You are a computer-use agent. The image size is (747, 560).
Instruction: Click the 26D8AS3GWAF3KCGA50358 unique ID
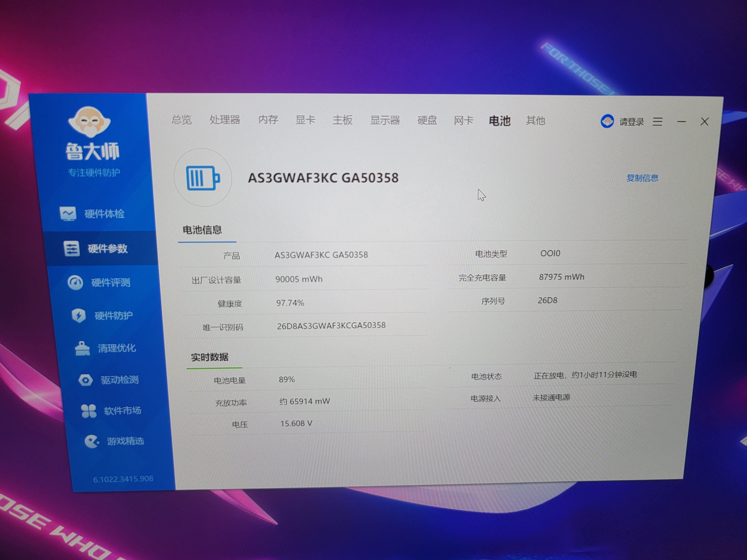331,326
